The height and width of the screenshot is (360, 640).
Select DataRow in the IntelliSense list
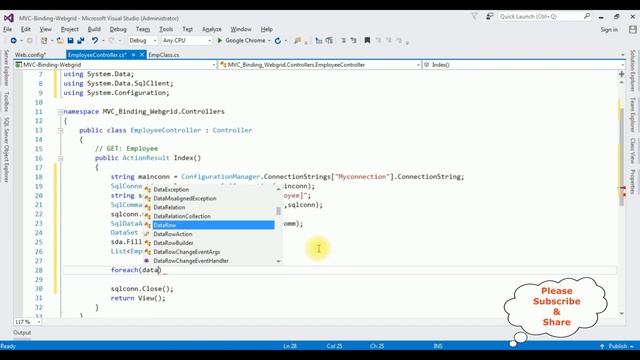[x=213, y=225]
